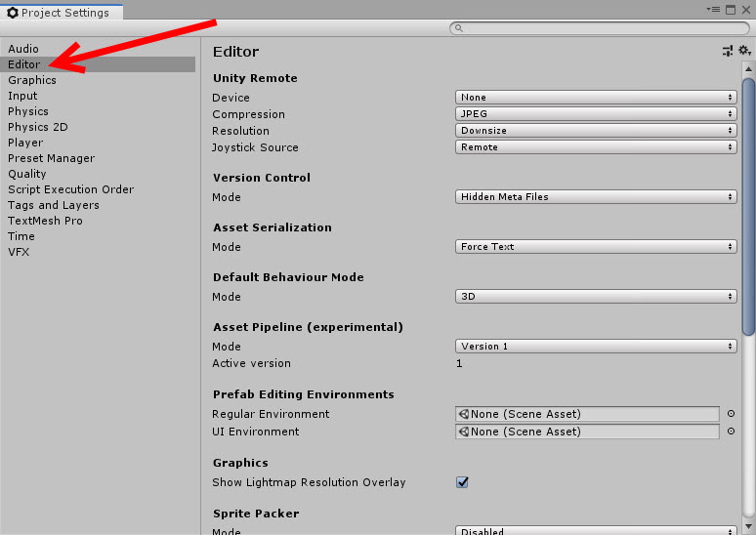Open Version Control Mode dropdown
Viewport: 756px width, 535px height.
[x=596, y=196]
